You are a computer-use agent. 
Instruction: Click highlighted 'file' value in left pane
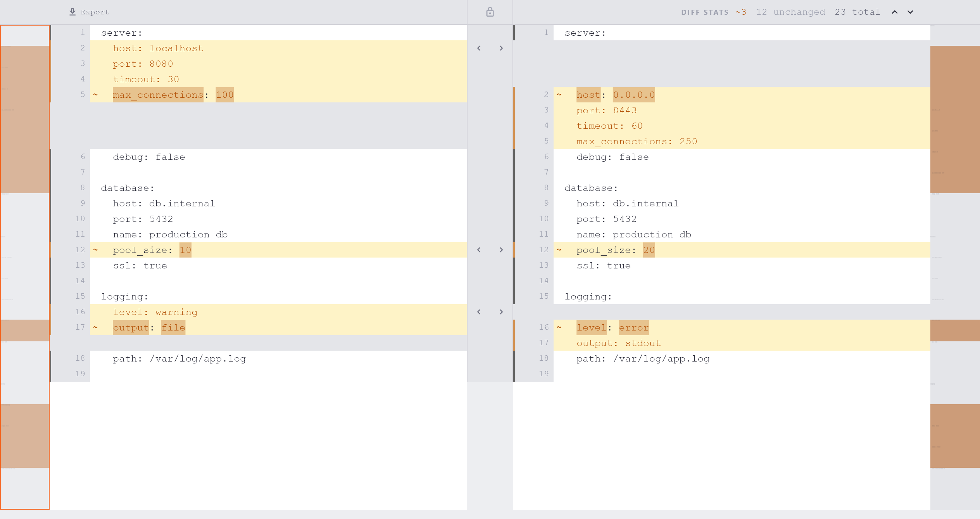[173, 327]
